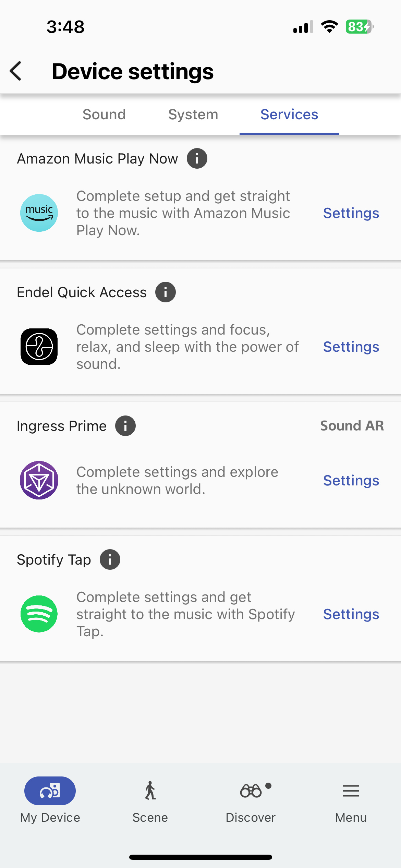Tap the Endel app logo

point(39,347)
